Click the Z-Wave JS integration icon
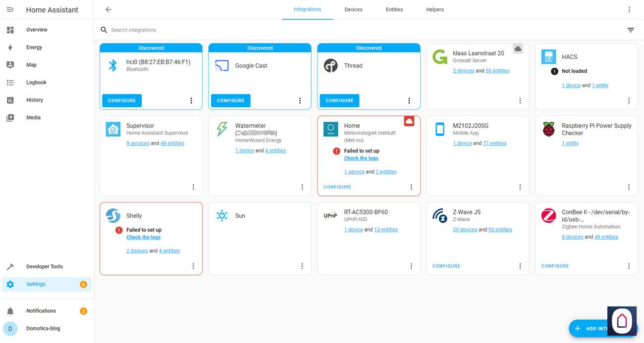Screen dimensions: 644x343 [439, 216]
